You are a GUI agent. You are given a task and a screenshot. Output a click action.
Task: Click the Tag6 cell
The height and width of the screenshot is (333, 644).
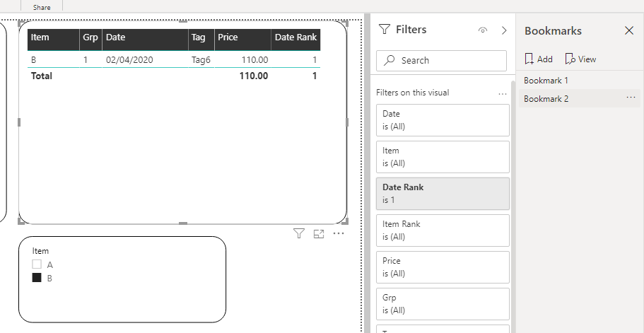[x=201, y=60]
